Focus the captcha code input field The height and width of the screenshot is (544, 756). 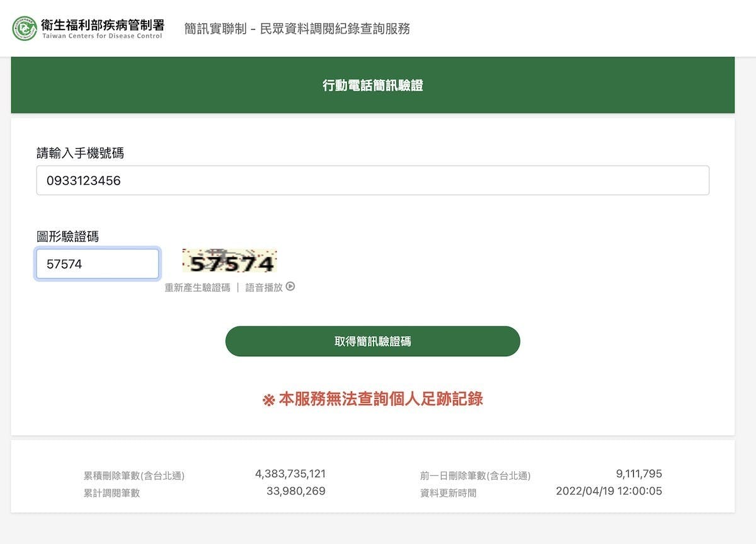tap(98, 263)
